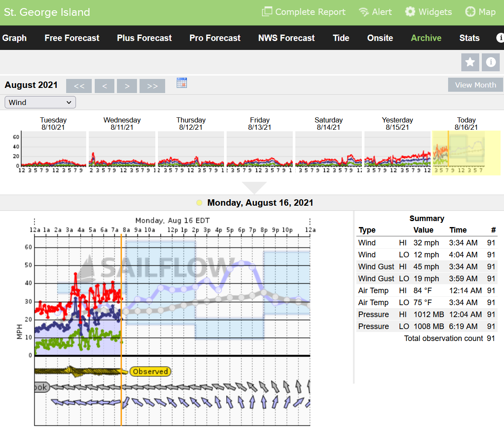
Task: Click the yellow Observed label on chart
Action: 150,371
